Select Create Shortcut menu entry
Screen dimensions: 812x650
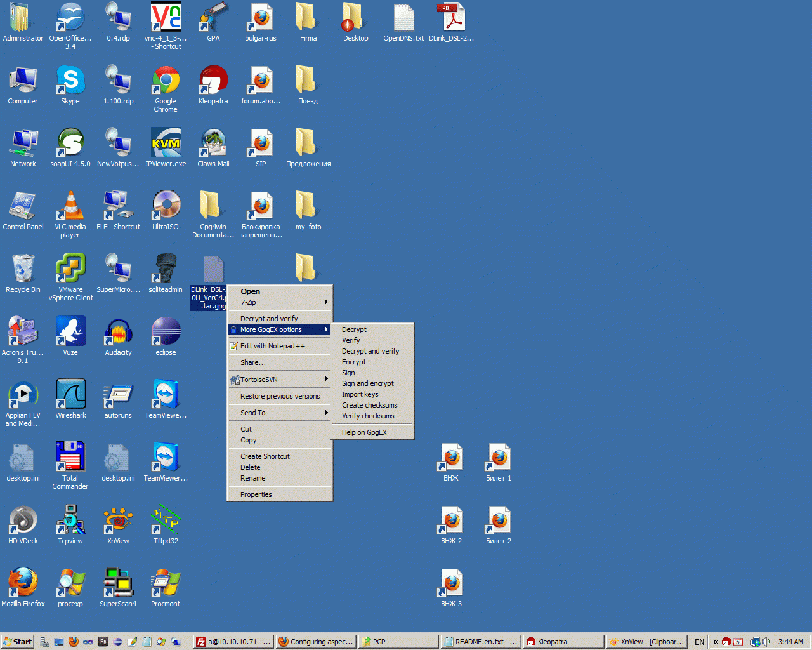[x=280, y=456]
